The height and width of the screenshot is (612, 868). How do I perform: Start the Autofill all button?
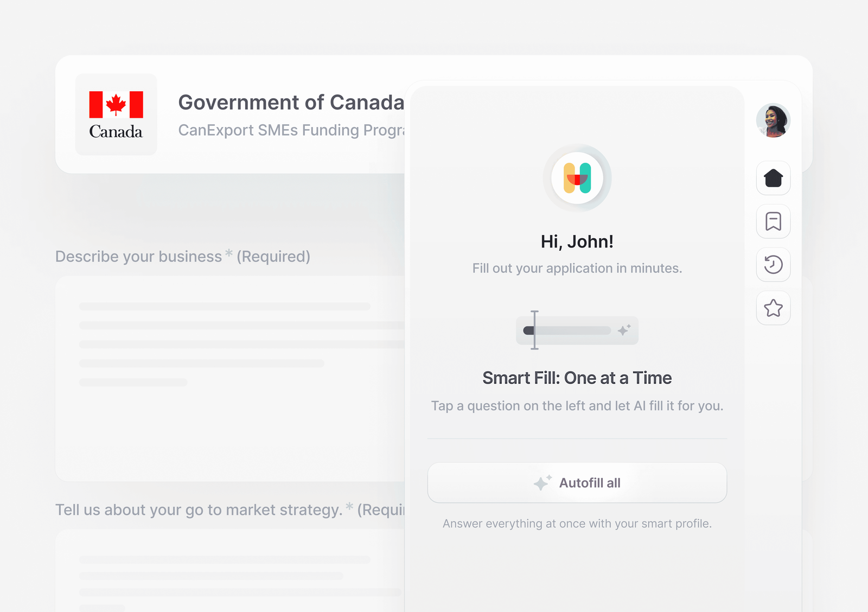click(577, 483)
